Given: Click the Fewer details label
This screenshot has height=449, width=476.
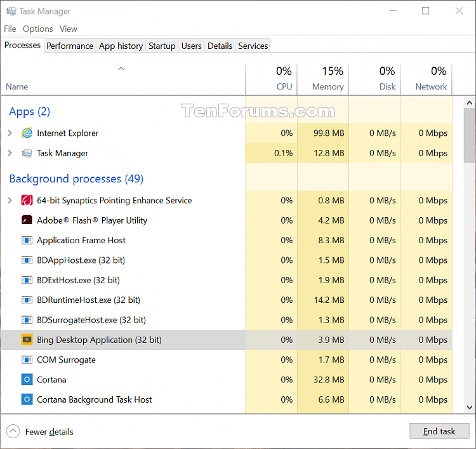Looking at the screenshot, I should click(x=49, y=432).
